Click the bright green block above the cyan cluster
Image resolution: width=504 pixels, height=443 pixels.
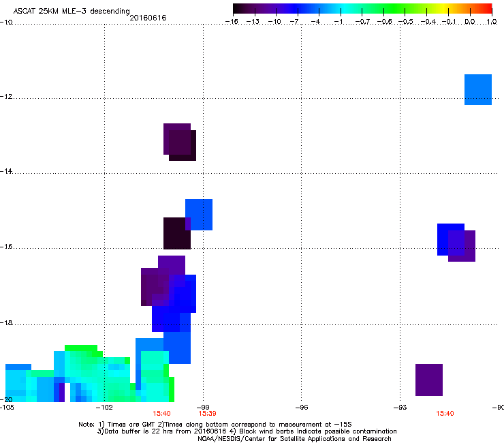pyautogui.click(x=81, y=348)
